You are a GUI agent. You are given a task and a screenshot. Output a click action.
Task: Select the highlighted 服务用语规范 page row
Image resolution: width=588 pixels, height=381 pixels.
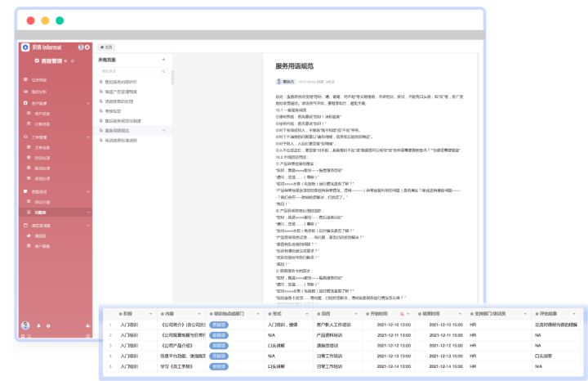click(x=134, y=130)
